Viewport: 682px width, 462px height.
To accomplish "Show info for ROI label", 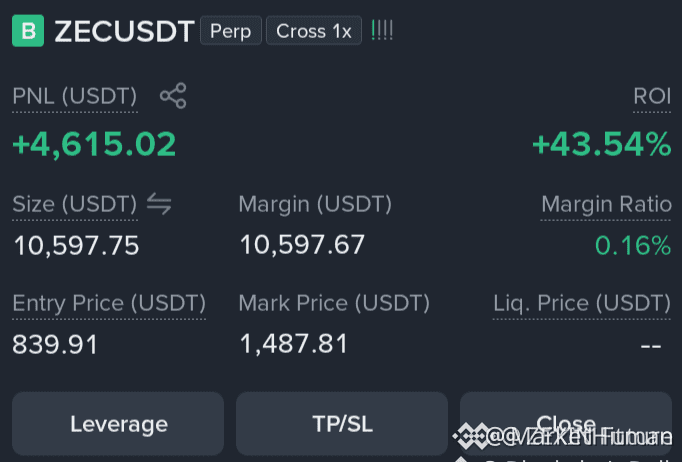I will coord(652,96).
